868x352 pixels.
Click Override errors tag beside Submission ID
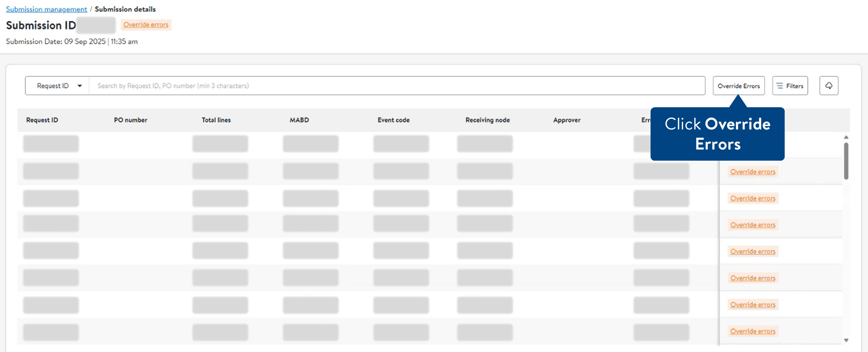pos(146,24)
